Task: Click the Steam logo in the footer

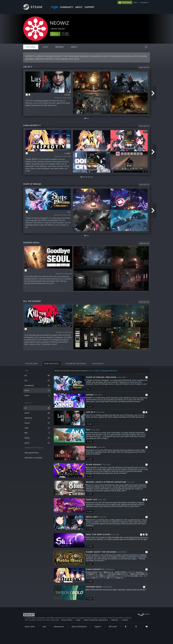Action: (143, 614)
